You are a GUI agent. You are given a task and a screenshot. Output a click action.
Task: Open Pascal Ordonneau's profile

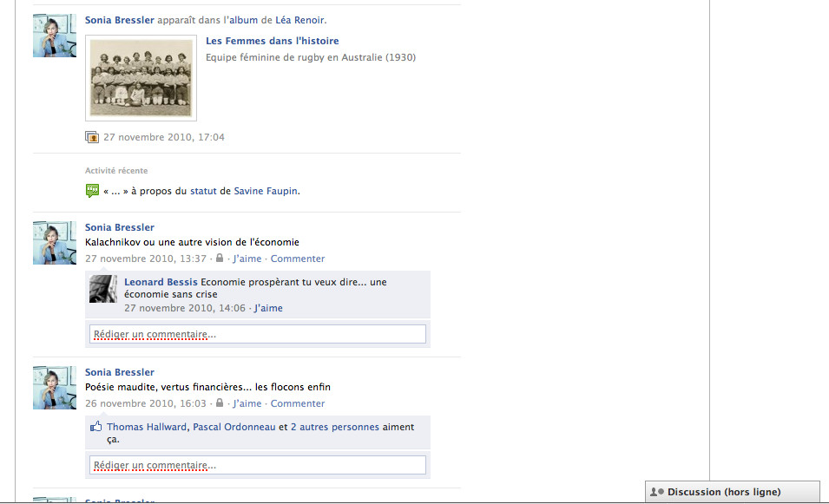click(234, 427)
